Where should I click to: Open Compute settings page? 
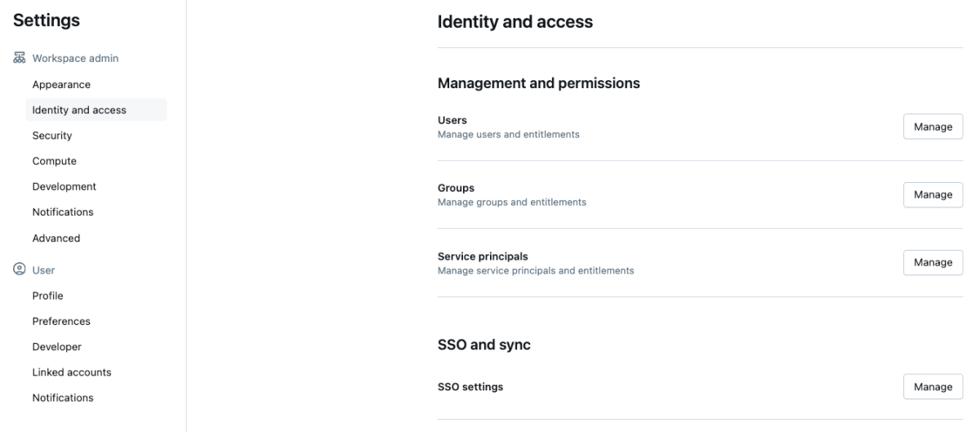[x=55, y=161]
